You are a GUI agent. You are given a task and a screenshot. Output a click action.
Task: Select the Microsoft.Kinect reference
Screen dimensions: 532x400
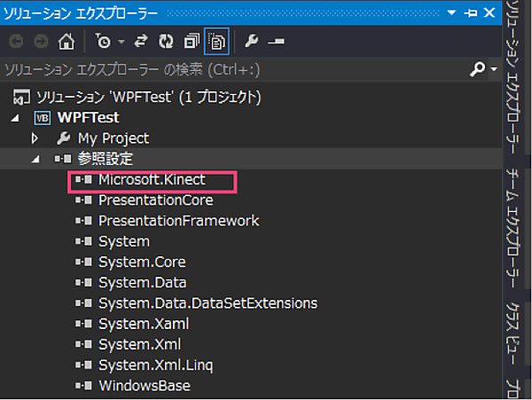pos(152,180)
